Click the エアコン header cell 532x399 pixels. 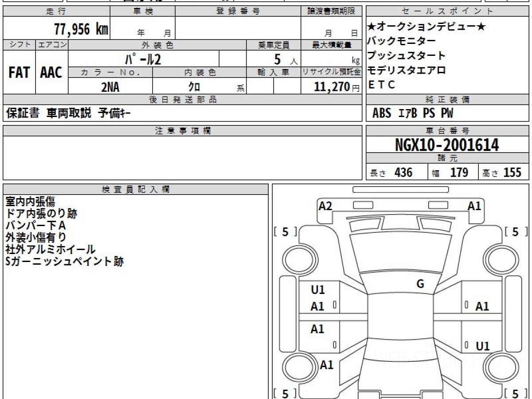(52, 45)
